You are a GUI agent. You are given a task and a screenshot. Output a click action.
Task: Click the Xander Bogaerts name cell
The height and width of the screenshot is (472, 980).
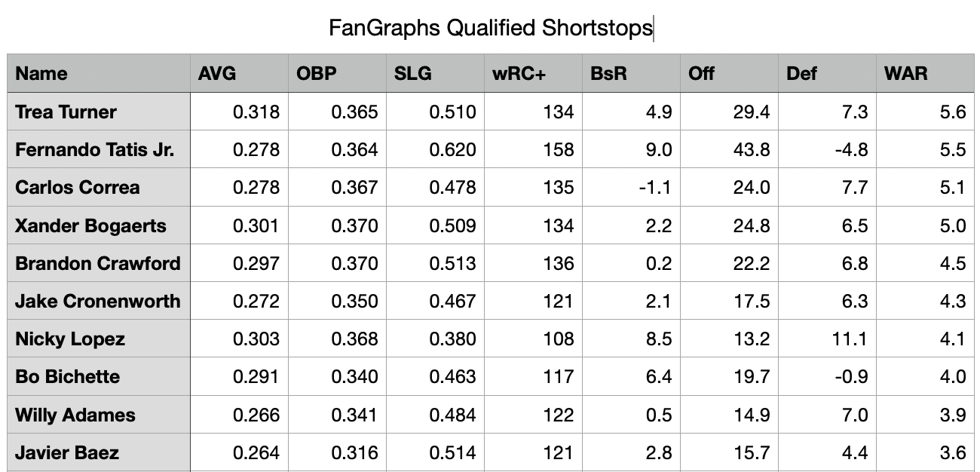tap(98, 225)
